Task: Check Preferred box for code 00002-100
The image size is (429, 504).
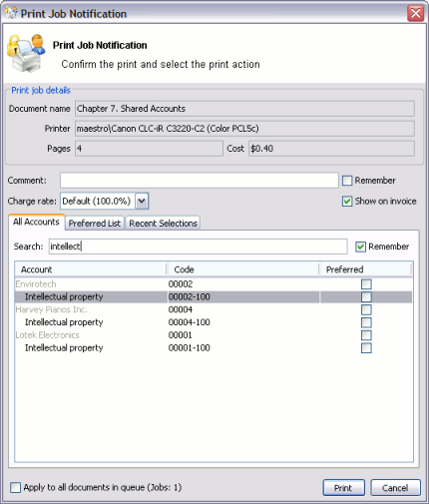Action: tap(366, 296)
